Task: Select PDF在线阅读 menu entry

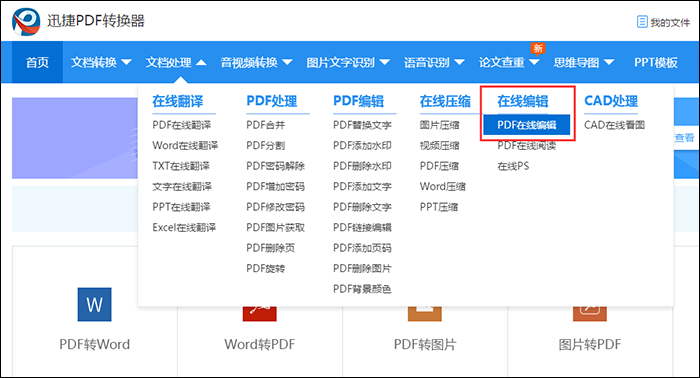Action: [x=526, y=145]
